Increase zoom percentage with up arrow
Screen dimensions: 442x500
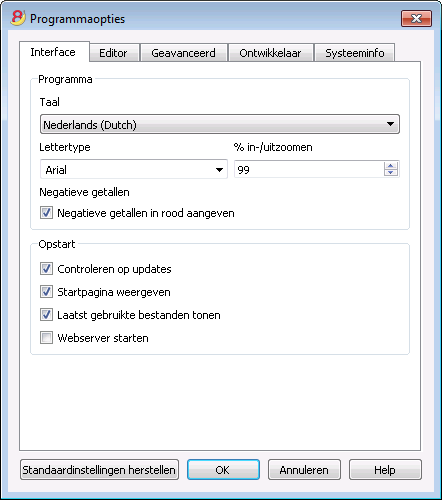point(391,165)
